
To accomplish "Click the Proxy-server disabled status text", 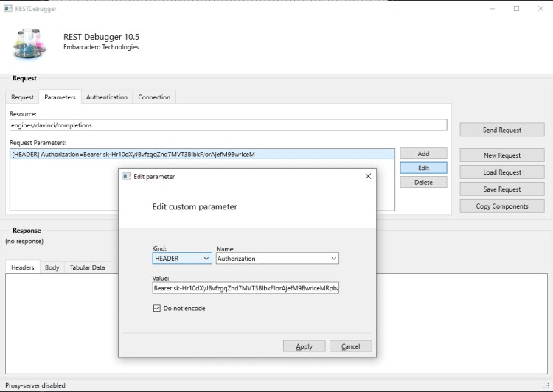I will click(35, 385).
